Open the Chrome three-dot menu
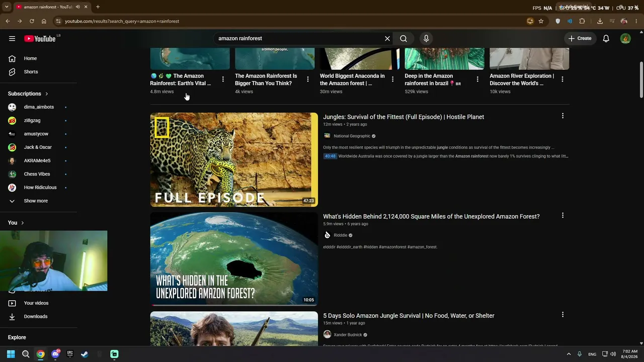Viewport: 644px width, 362px height. click(x=636, y=21)
